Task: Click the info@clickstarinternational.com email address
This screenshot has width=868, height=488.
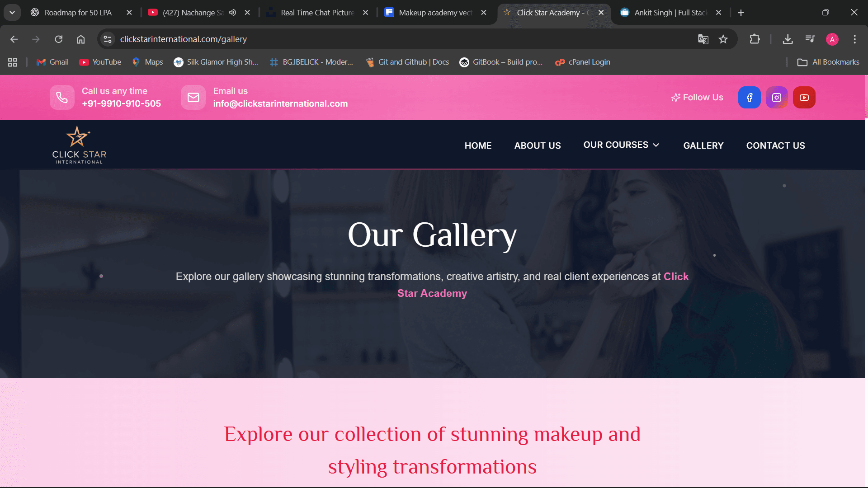Action: [280, 104]
